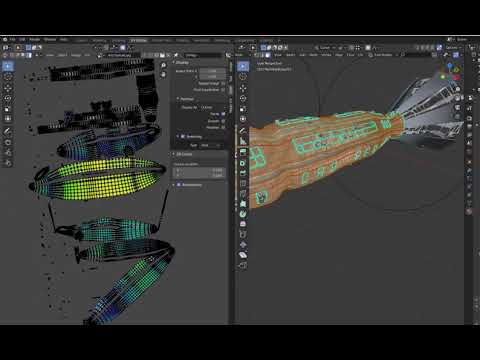Select the Edge Slide tool
The image size is (480, 360).
click(x=243, y=235)
